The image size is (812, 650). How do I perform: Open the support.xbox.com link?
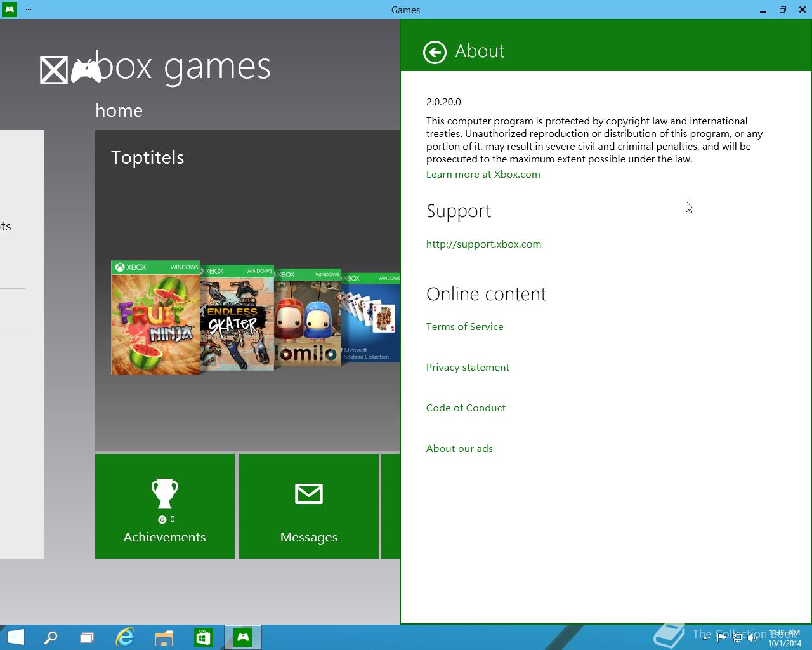483,244
